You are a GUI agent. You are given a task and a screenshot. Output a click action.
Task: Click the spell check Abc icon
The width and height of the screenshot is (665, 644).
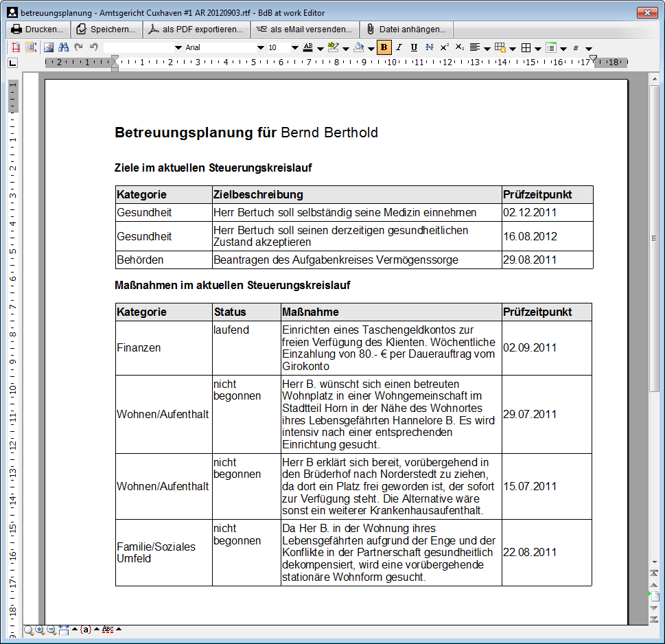[108, 629]
